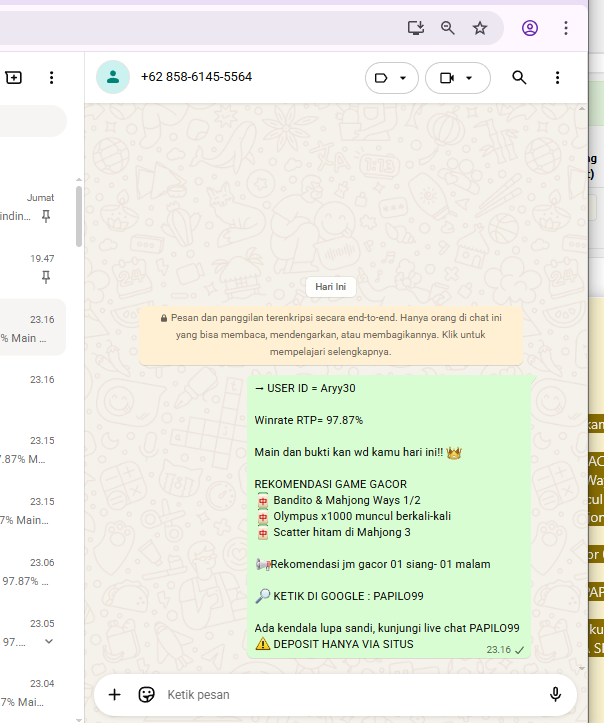
Task: Open the emoji and sticker picker
Action: 147,694
